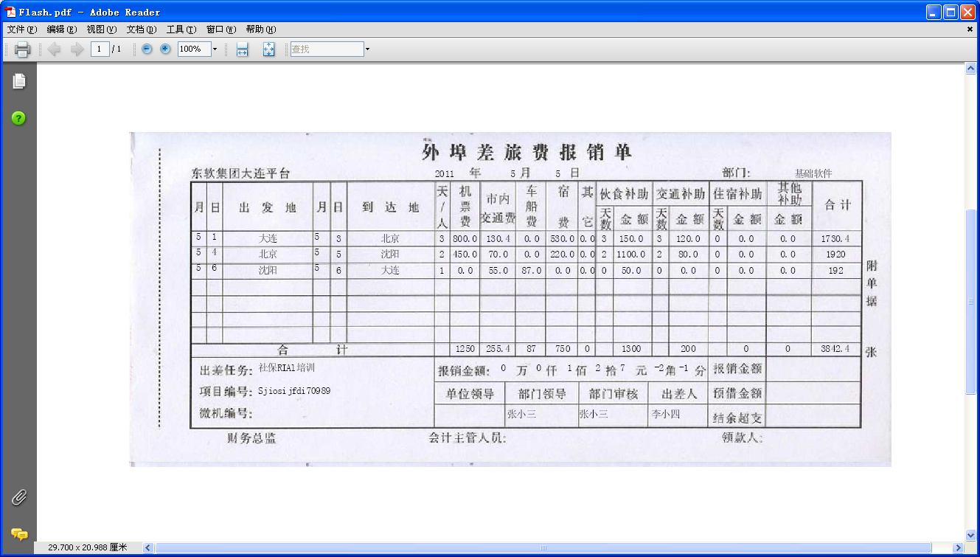The width and height of the screenshot is (980, 557).
Task: Open the 帮助(H) menu
Action: (260, 30)
